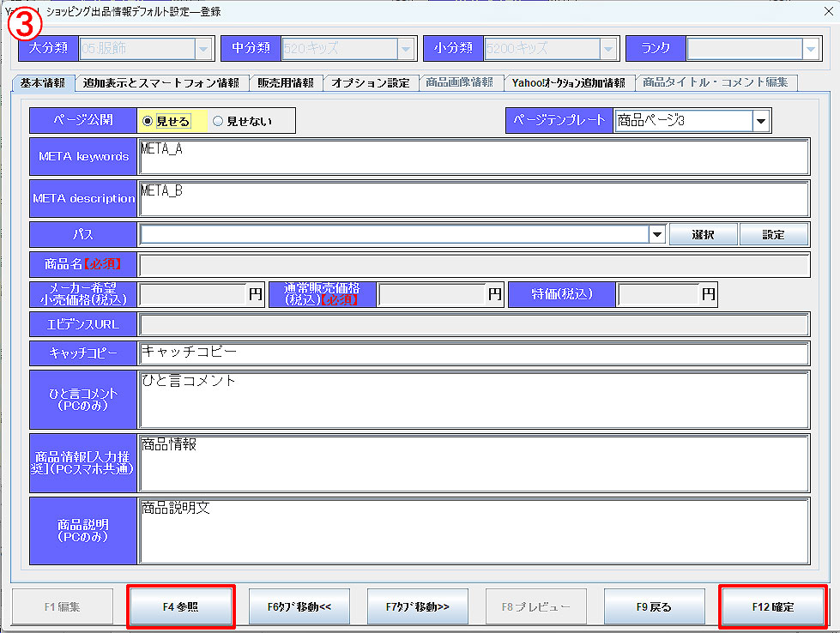Click the キャッチコピー input field

point(473,353)
